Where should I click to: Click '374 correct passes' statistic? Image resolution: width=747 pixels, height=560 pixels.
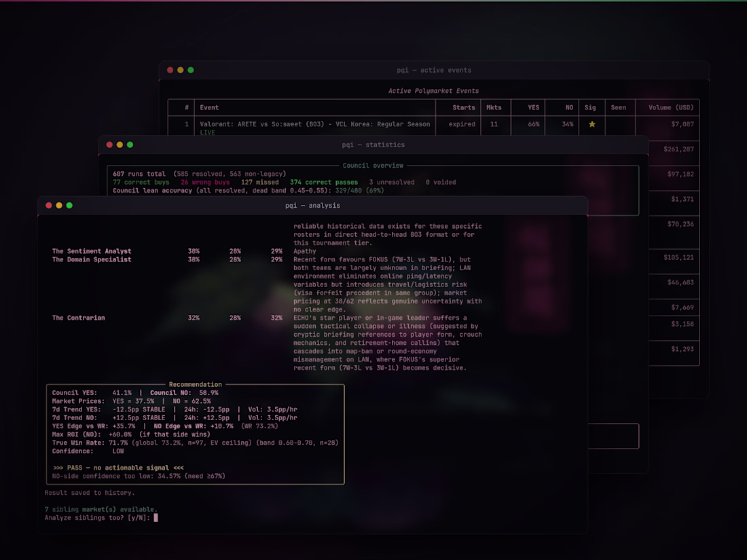coord(323,183)
